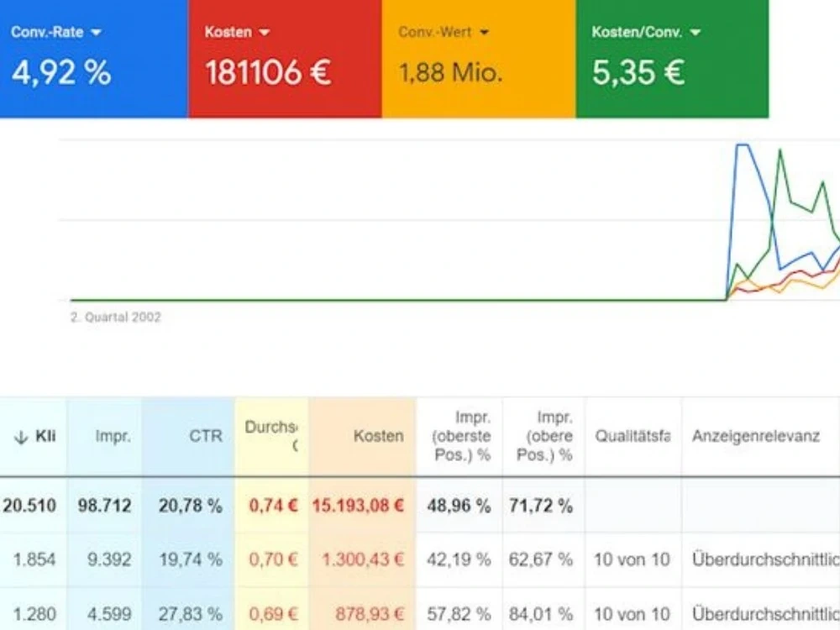Sort table by Durchs. column header
840x630 pixels.
click(x=271, y=436)
